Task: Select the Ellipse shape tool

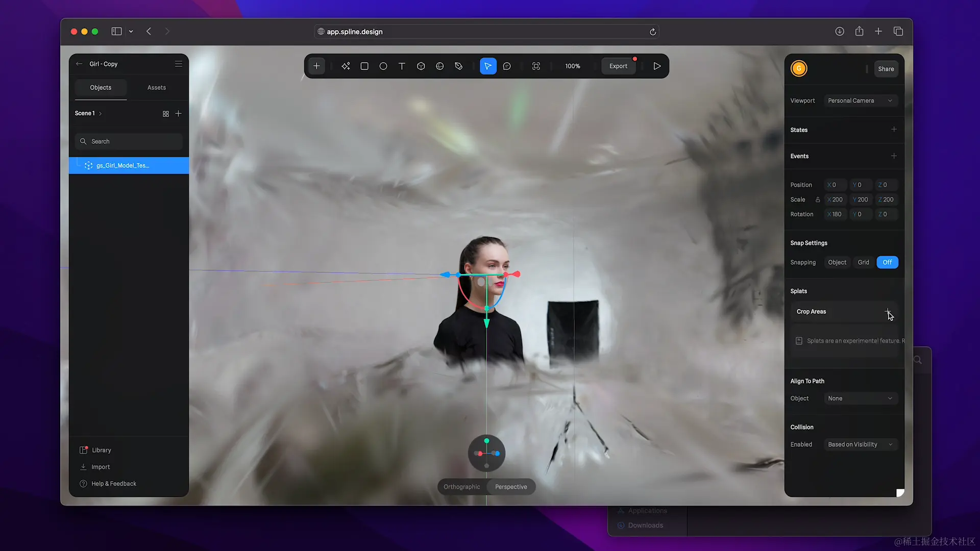Action: pyautogui.click(x=383, y=66)
